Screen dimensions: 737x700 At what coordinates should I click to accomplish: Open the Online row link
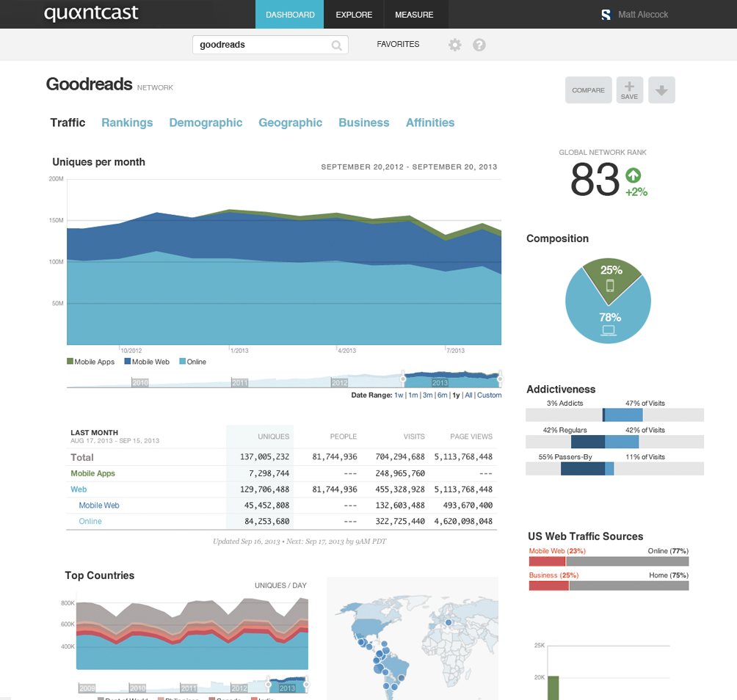(x=90, y=521)
